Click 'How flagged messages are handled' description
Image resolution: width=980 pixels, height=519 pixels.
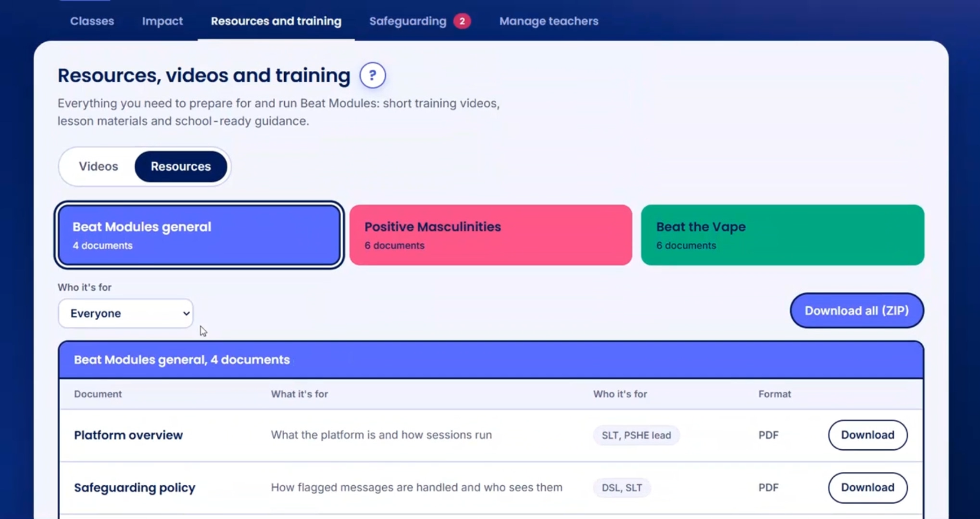417,488
